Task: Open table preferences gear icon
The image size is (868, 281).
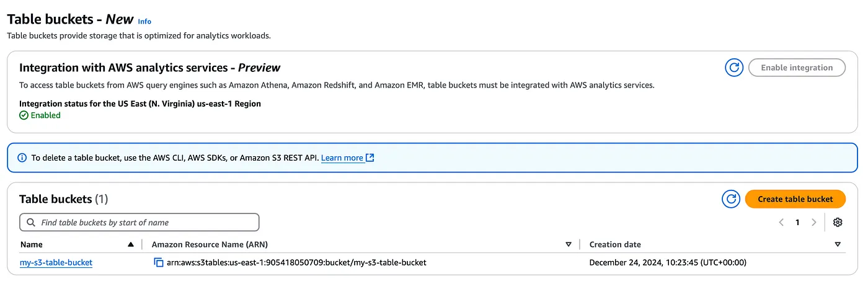Action: pyautogui.click(x=838, y=222)
